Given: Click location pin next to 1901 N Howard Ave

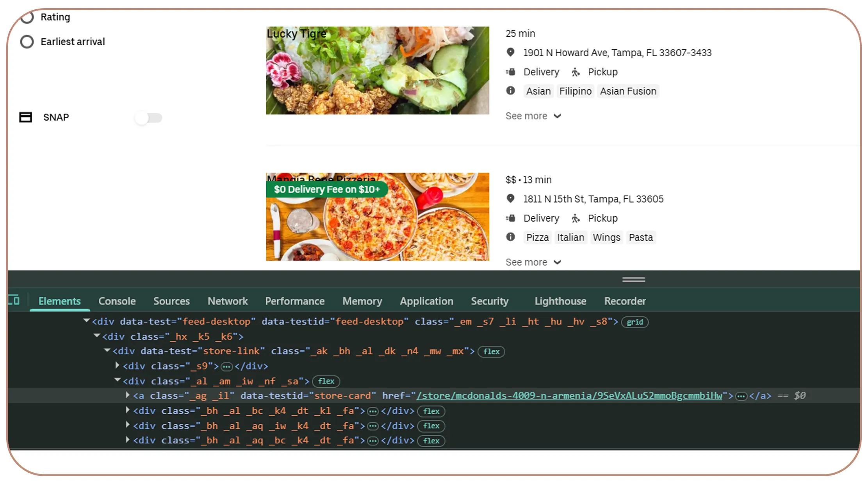Looking at the screenshot, I should (x=510, y=52).
